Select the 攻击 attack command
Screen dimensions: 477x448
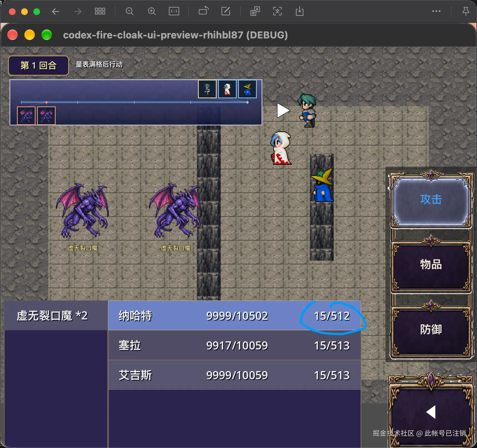(x=431, y=200)
